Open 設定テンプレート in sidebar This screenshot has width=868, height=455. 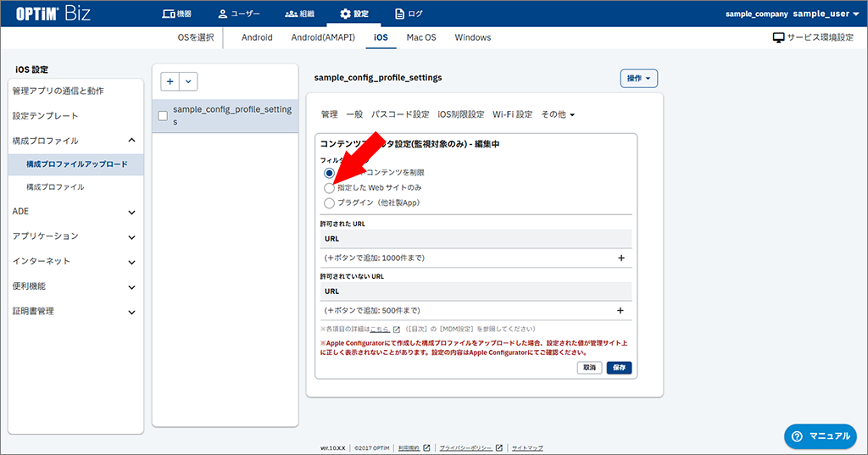point(75,116)
